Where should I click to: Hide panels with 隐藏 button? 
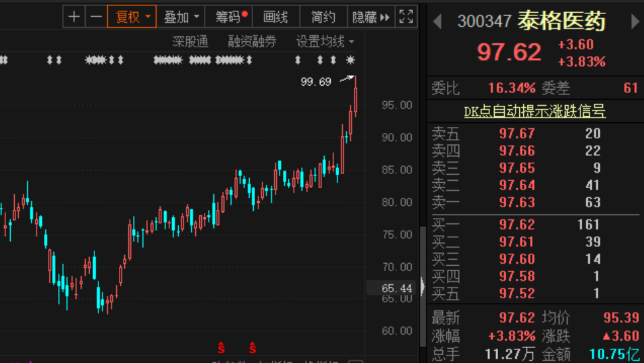coord(371,17)
